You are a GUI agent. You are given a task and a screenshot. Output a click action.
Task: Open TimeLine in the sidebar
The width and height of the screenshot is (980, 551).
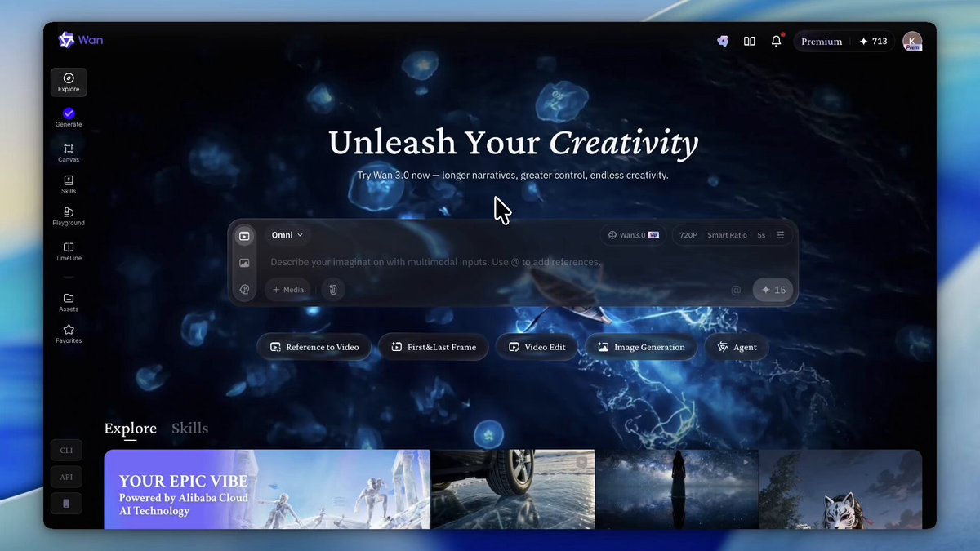69,251
